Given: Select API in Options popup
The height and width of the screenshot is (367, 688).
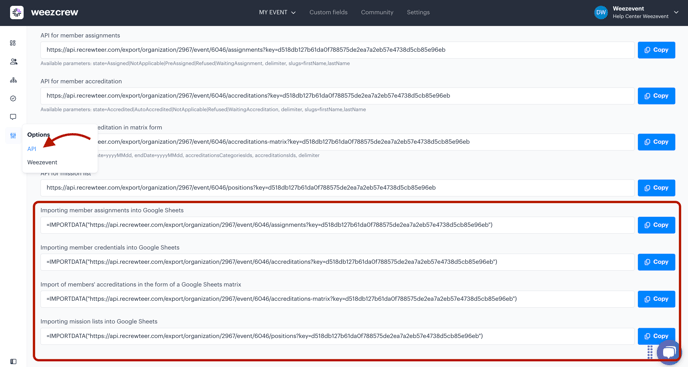Looking at the screenshot, I should coord(32,149).
